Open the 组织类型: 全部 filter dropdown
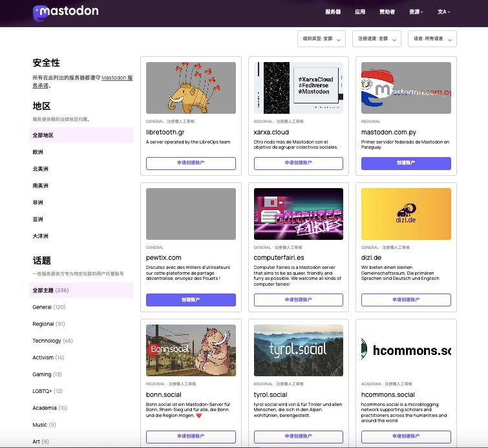Image resolution: width=488 pixels, height=448 pixels. click(321, 39)
